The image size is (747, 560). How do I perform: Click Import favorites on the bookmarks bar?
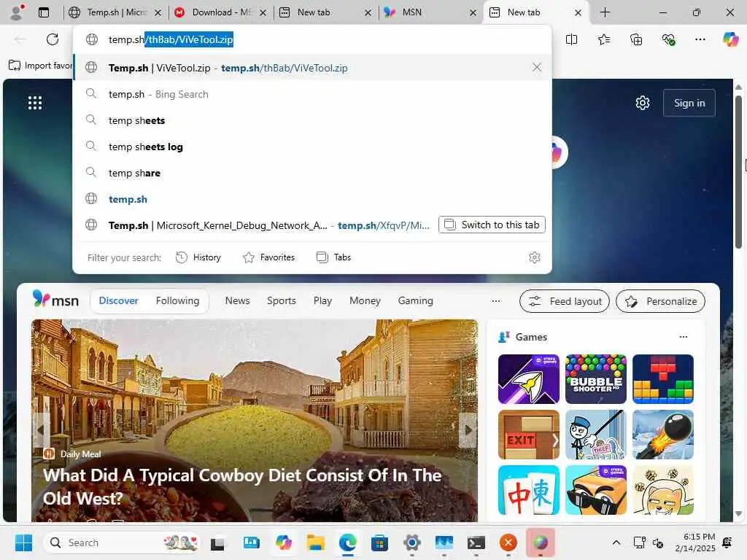(x=41, y=65)
